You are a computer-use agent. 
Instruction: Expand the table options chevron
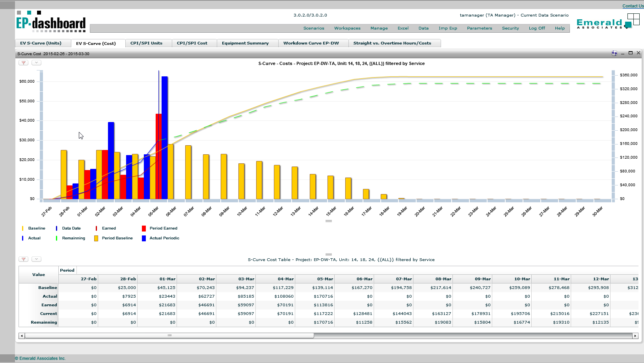36,259
